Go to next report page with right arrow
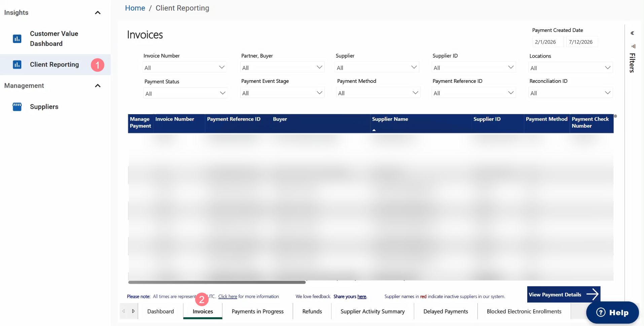 pos(133,311)
